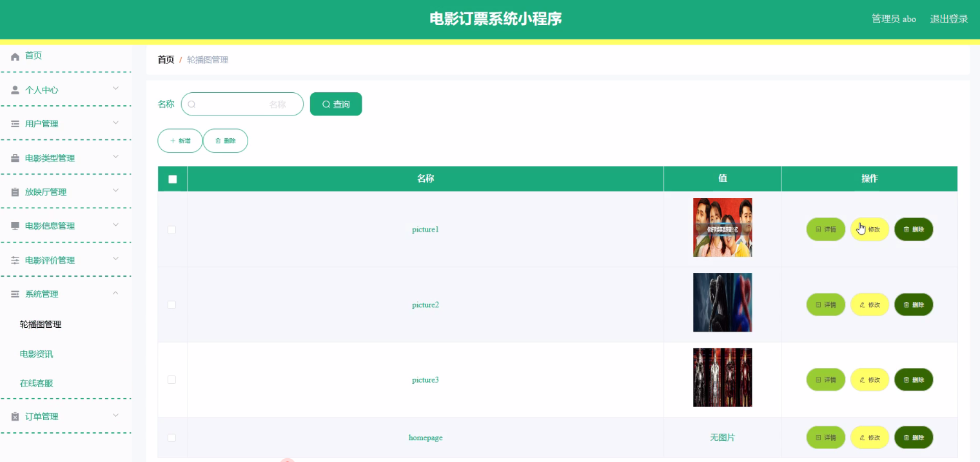Open the 电影资讯 submenu item
The width and height of the screenshot is (980, 462).
coord(37,354)
